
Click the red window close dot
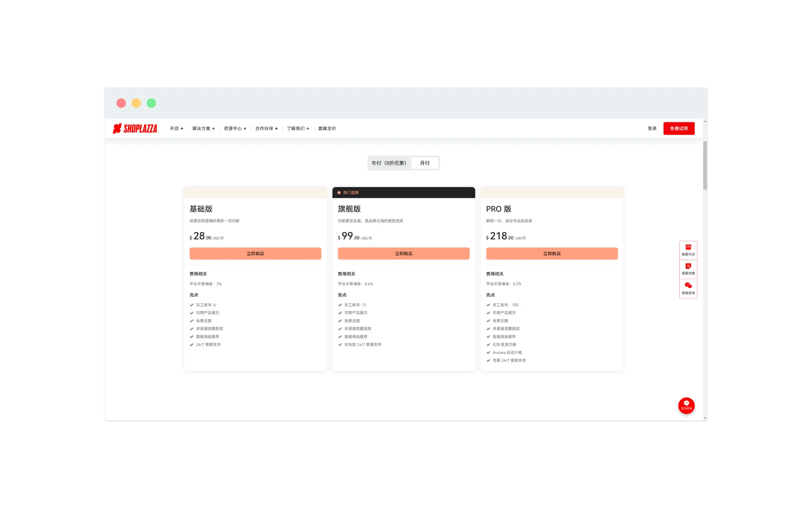point(121,103)
